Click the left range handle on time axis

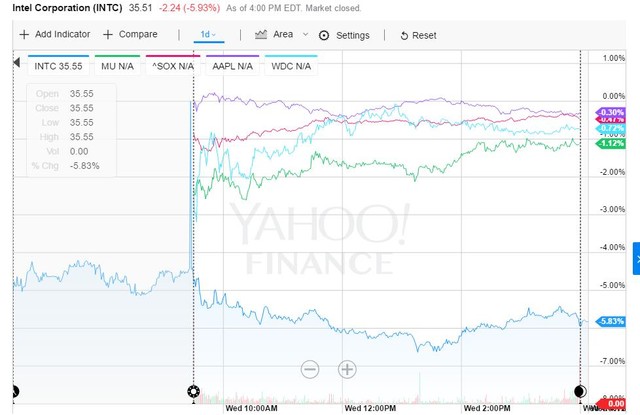[x=14, y=391]
